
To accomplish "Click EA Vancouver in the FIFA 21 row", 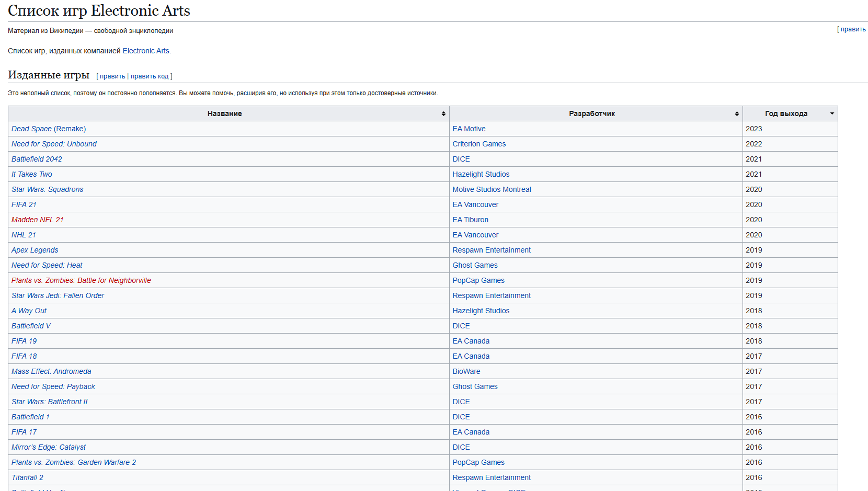I will click(476, 204).
